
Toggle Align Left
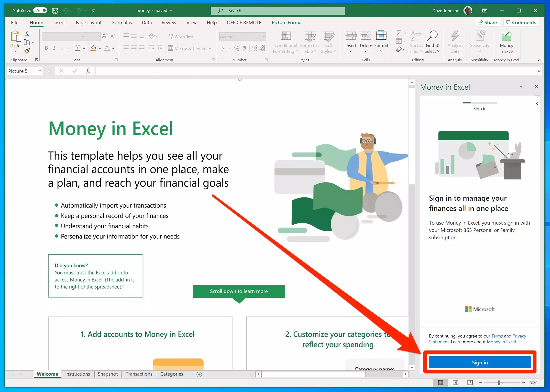(126, 48)
